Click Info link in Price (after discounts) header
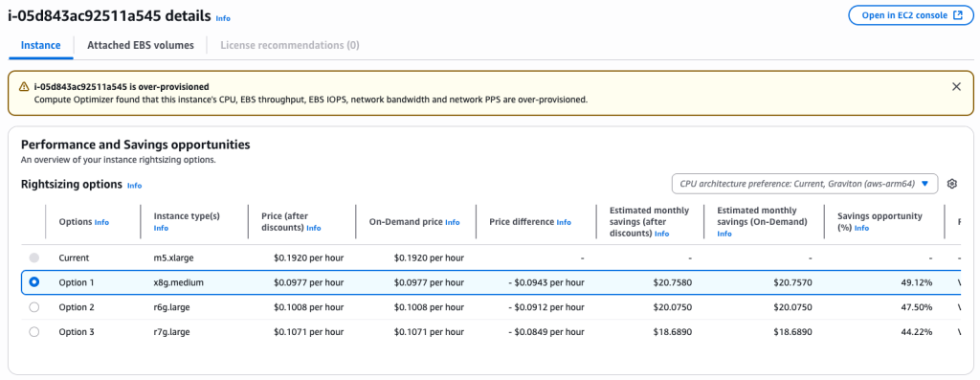980x380 pixels. [x=314, y=228]
